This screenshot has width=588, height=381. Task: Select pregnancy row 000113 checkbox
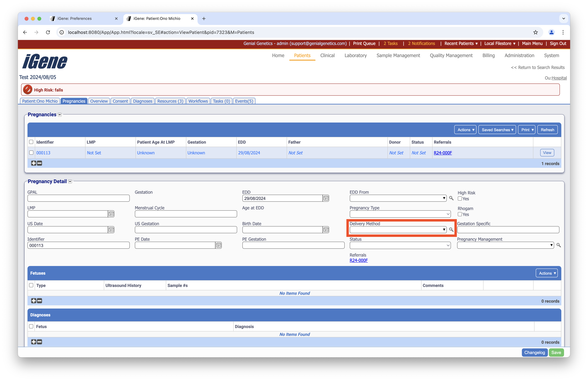click(x=31, y=153)
